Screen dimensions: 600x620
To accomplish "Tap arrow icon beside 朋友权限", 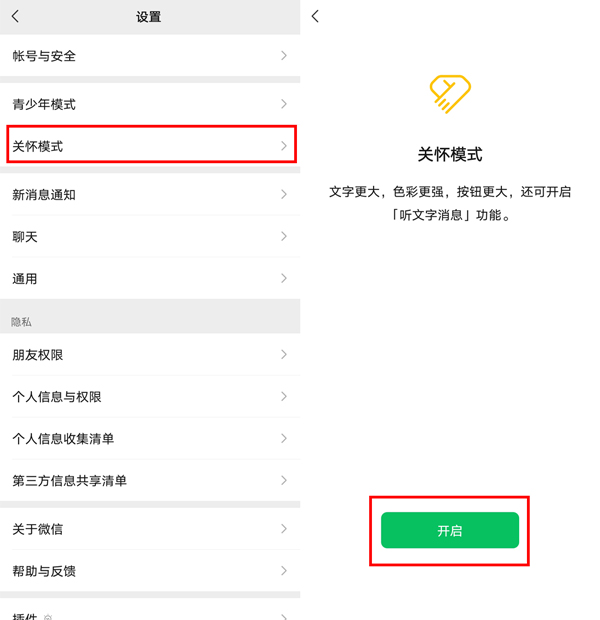I will pyautogui.click(x=284, y=355).
